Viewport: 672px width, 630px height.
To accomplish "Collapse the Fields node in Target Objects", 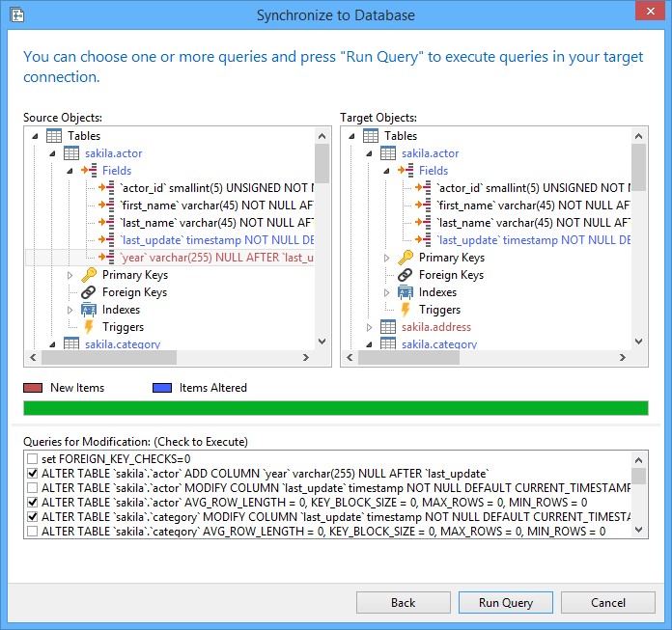I will click(x=386, y=171).
